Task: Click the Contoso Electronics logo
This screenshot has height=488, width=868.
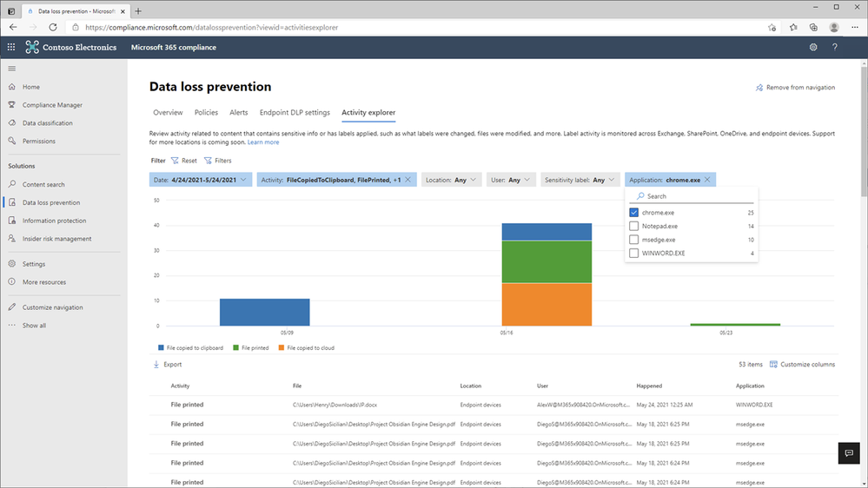Action: [x=32, y=47]
